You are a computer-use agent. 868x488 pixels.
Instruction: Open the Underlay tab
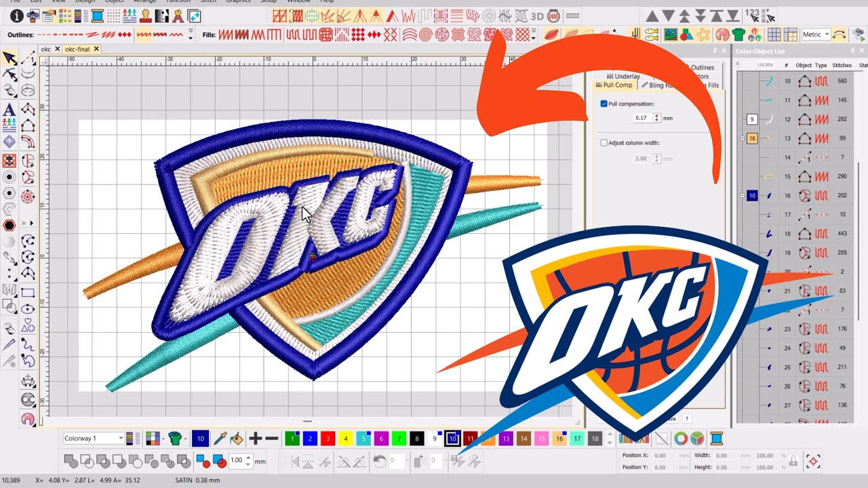point(623,77)
